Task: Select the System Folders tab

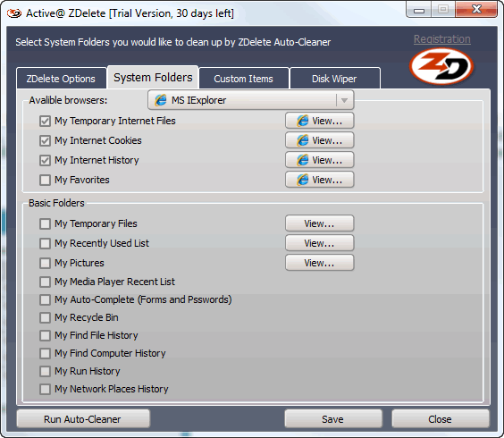Action: [x=153, y=77]
